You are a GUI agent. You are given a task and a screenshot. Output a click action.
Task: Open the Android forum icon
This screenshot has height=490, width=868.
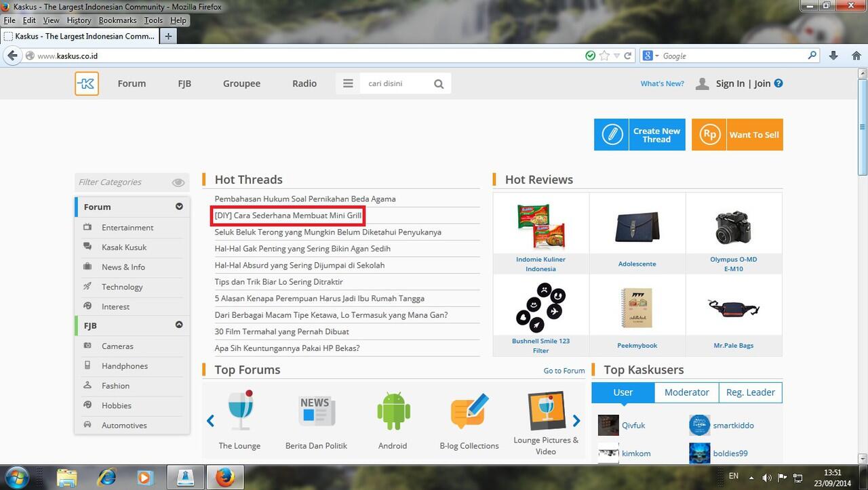393,411
